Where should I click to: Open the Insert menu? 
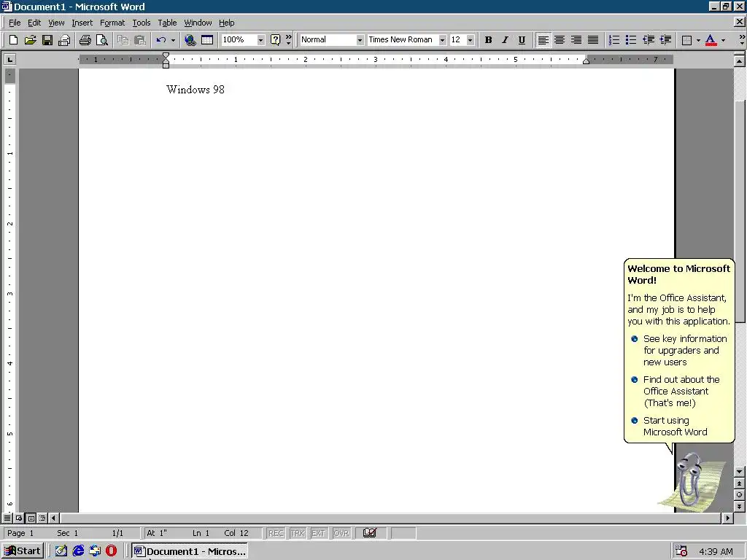click(82, 23)
